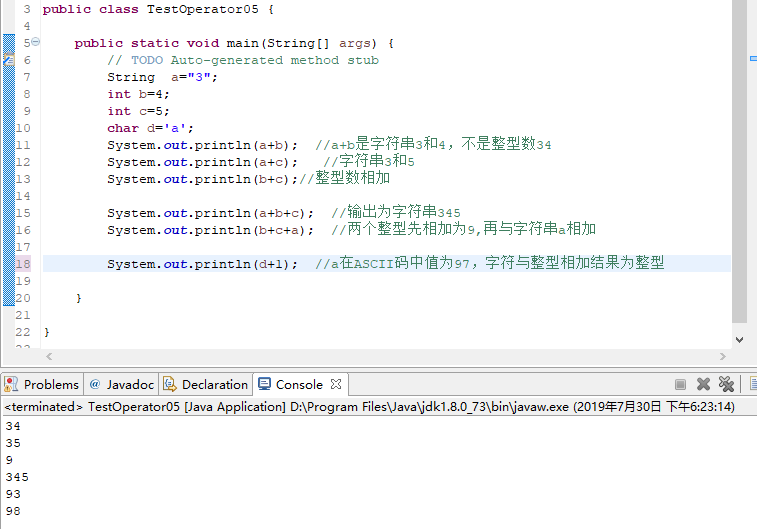Click the code line int c=5;

(x=138, y=111)
